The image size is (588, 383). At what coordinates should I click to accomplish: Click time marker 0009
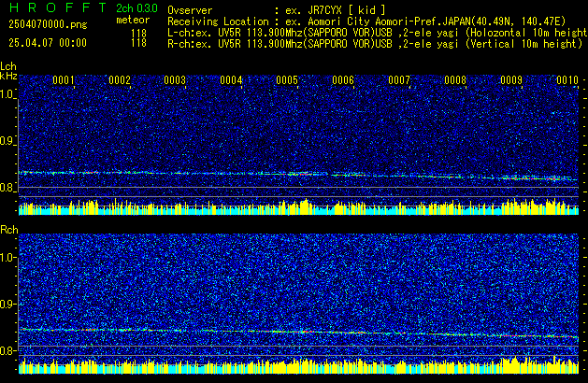(x=511, y=80)
